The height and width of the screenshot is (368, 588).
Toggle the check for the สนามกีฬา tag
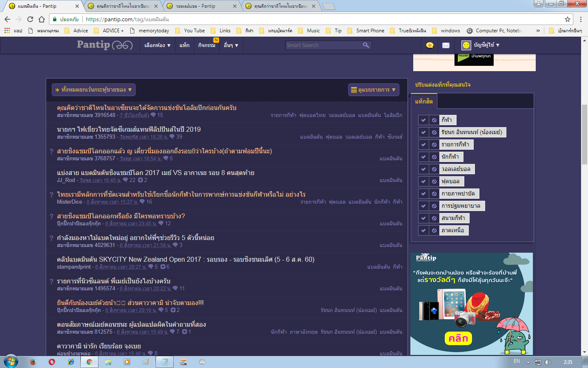[423, 218]
